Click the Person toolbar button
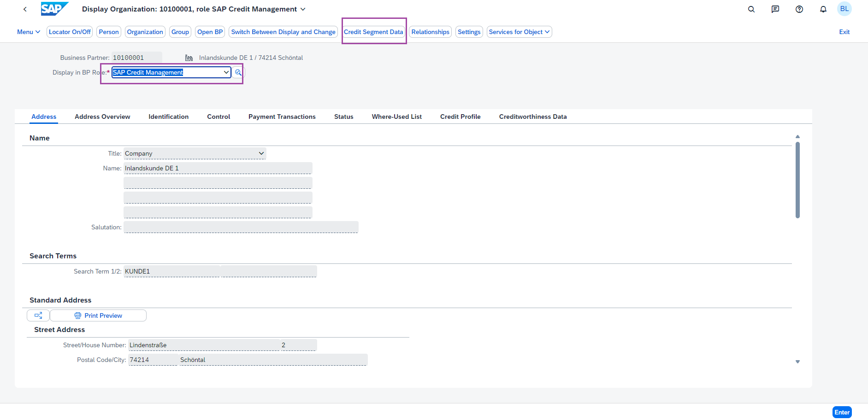 109,32
